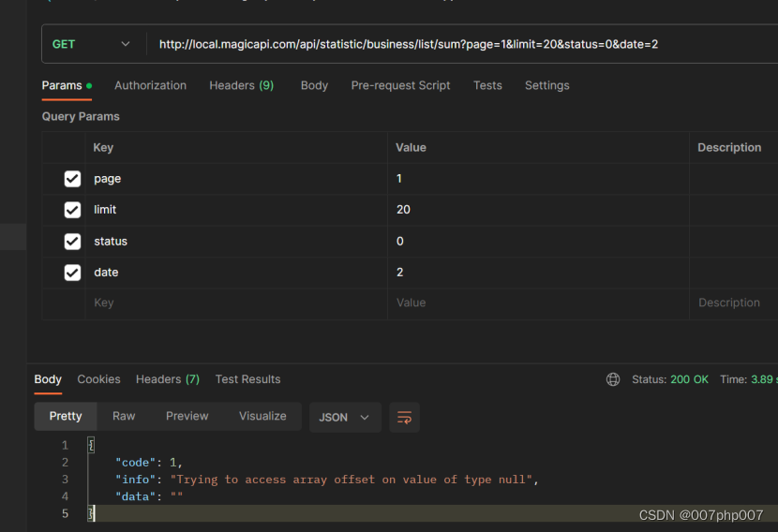
Task: Select the Pretty view button
Action: click(66, 417)
